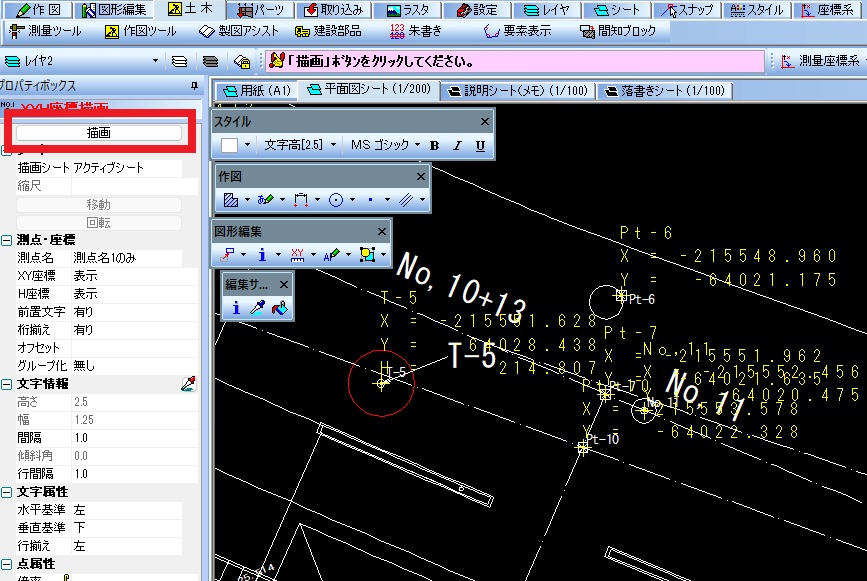This screenshot has height=581, width=867.
Task: Select the parallel lines tool in 作図
Action: point(406,200)
